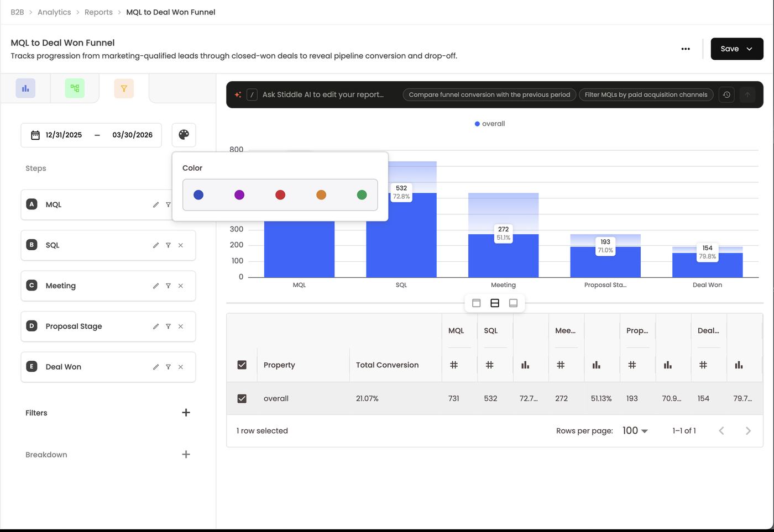Edit the MQL step with pencil icon
774x532 pixels.
(x=156, y=204)
